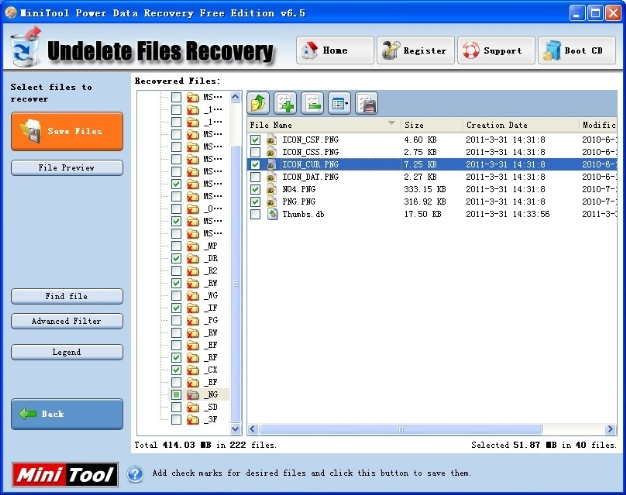The width and height of the screenshot is (626, 495).
Task: Click the Find file button
Action: 67,296
